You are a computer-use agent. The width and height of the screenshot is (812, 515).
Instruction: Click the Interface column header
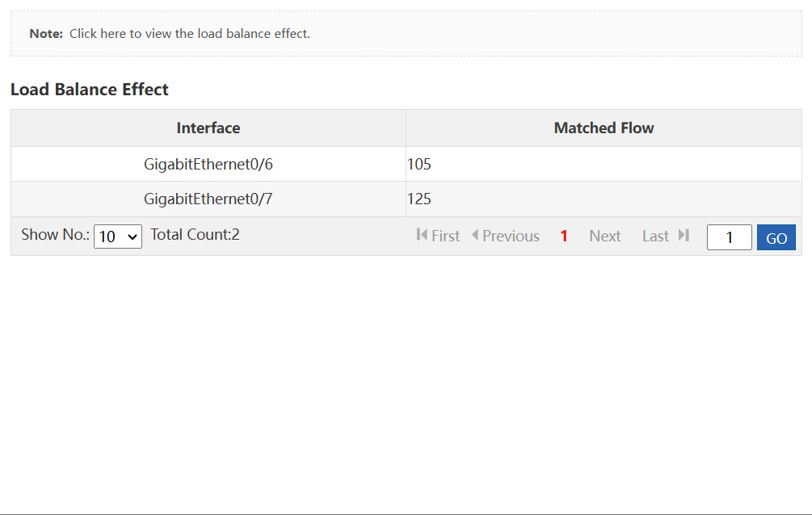(208, 128)
